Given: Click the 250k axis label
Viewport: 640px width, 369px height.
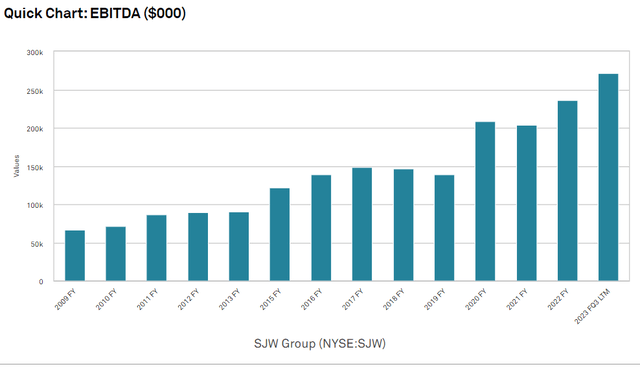Looking at the screenshot, I should [x=35, y=91].
